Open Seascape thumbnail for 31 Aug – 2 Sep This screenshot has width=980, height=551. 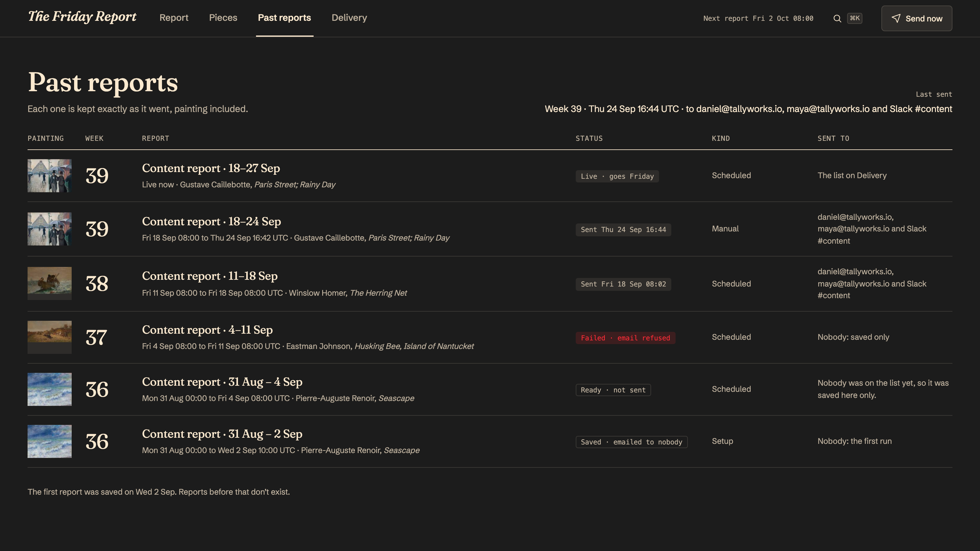[49, 441]
